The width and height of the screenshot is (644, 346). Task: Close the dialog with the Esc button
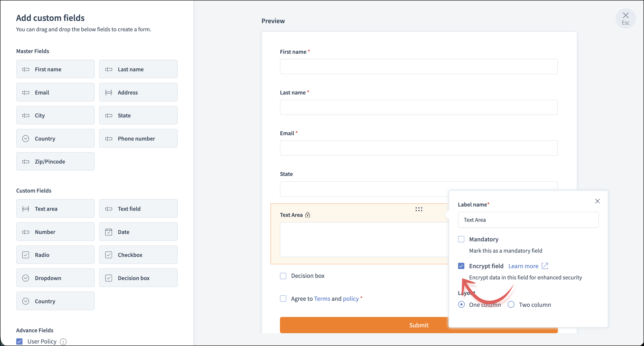click(625, 18)
